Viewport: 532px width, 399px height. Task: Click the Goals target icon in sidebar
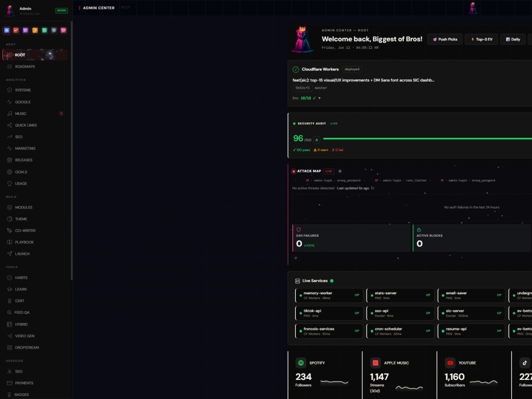pyautogui.click(x=10, y=172)
